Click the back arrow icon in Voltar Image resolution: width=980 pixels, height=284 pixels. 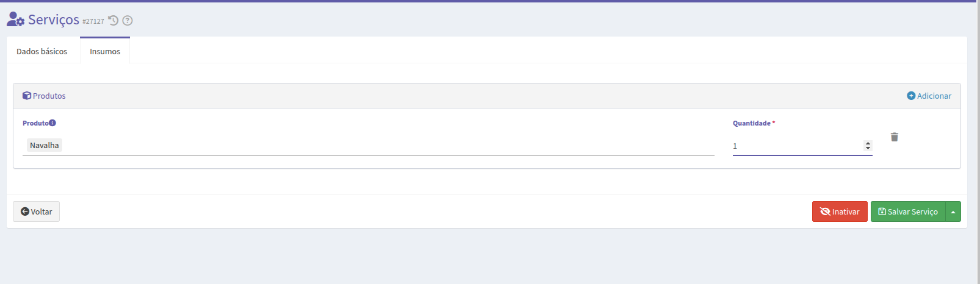pos(25,211)
